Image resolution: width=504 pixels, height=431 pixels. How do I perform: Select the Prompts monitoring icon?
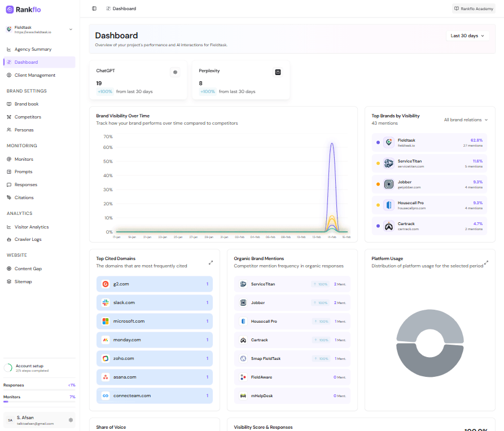[8, 171]
